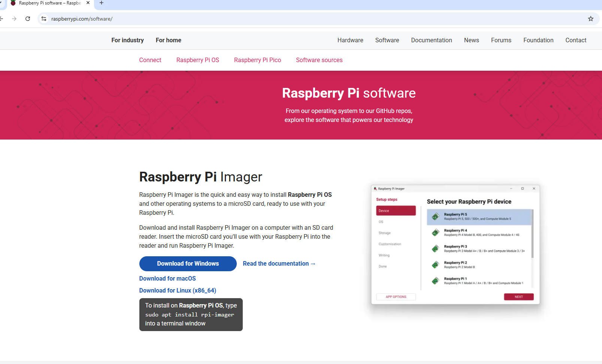
Task: Bookmark this page with the star icon
Action: (591, 19)
